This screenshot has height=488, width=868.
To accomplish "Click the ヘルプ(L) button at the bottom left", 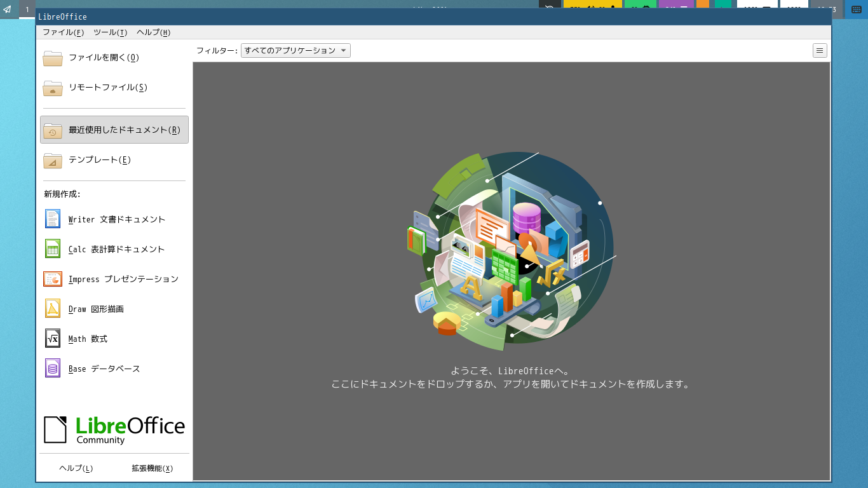I will click(x=76, y=468).
